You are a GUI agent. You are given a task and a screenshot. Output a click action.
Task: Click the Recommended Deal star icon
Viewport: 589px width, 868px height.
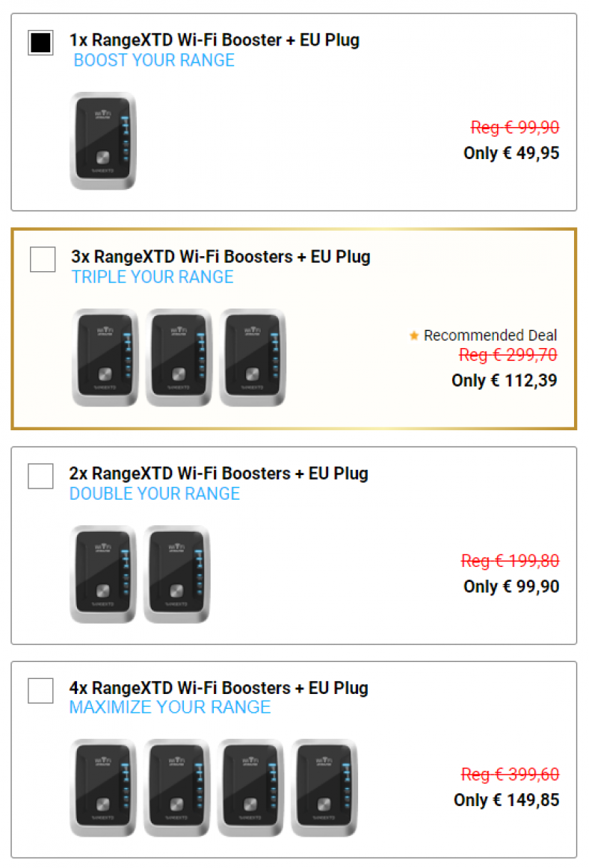pyautogui.click(x=414, y=336)
